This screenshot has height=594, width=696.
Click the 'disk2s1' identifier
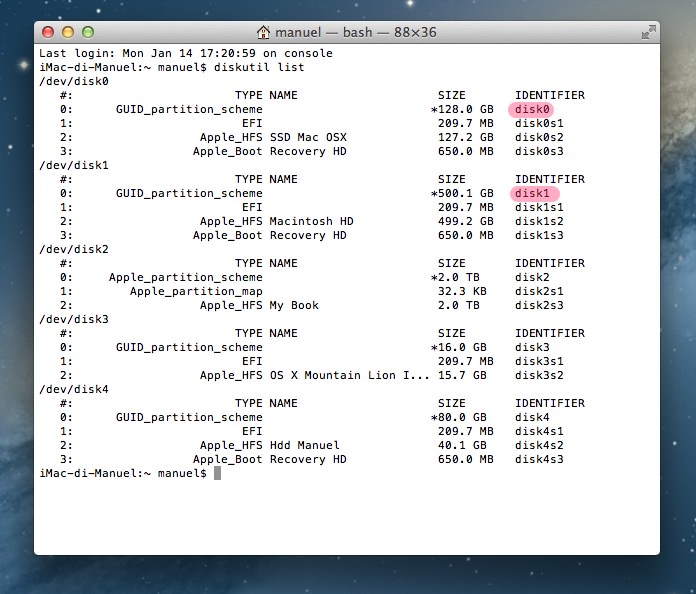(x=539, y=291)
